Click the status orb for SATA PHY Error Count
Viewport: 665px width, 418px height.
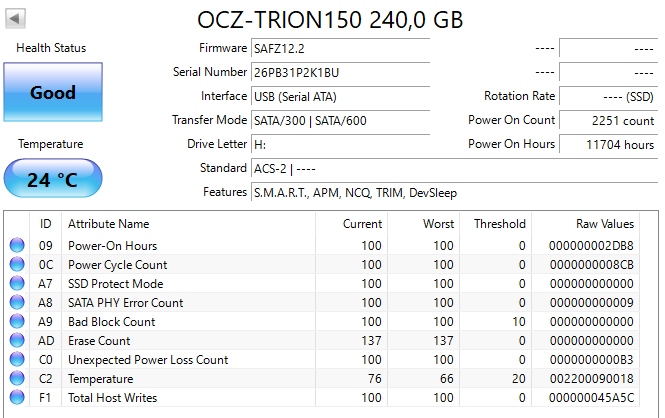click(17, 303)
